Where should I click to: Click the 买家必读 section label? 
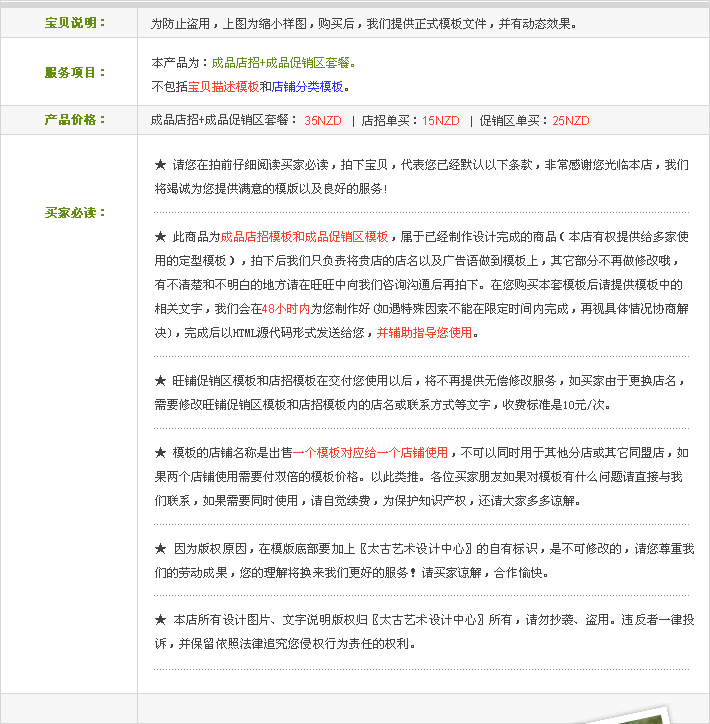coord(75,213)
